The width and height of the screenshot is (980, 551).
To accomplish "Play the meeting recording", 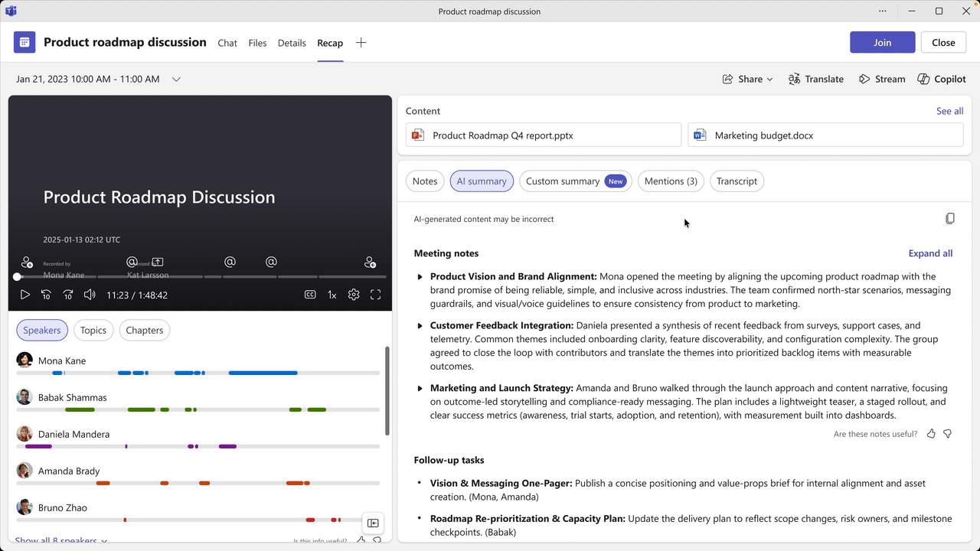I will pos(24,295).
